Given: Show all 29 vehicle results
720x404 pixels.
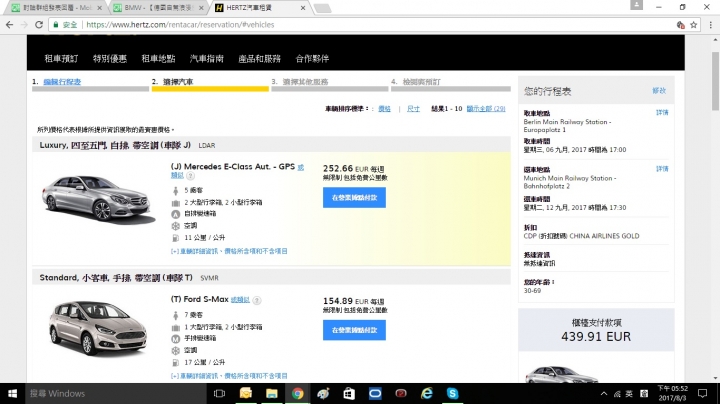Looking at the screenshot, I should coord(486,109).
